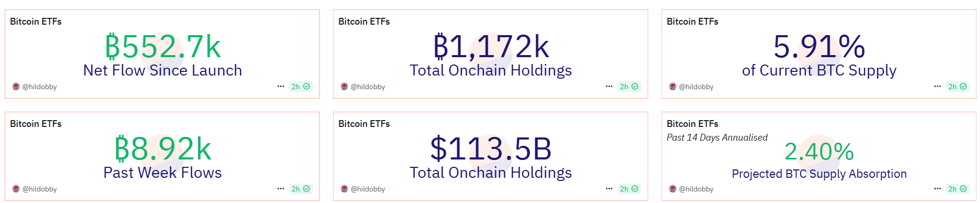Image resolution: width=980 pixels, height=203 pixels.
Task: Click the 2h refresh badge on Past Week Flows card
Action: coord(300,189)
